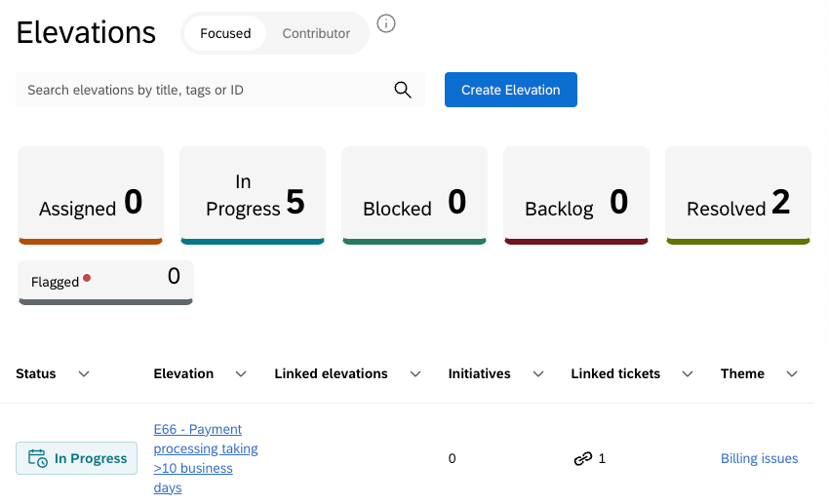
Task: Open the Theme column dropdown
Action: click(x=792, y=374)
